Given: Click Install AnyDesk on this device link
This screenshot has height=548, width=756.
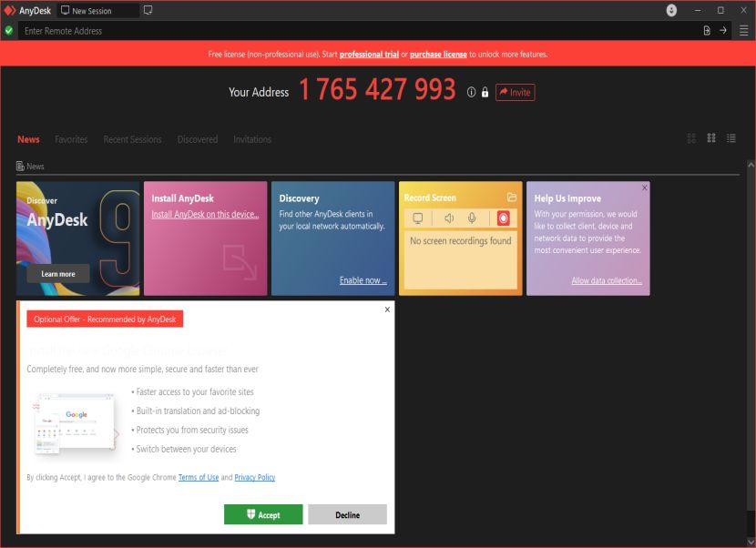Looking at the screenshot, I should coord(205,214).
